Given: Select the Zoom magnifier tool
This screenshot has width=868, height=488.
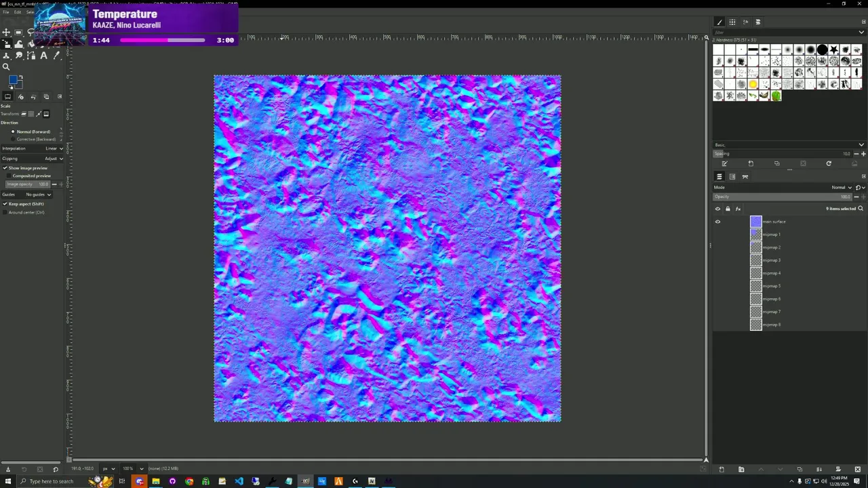Looking at the screenshot, I should 6,67.
